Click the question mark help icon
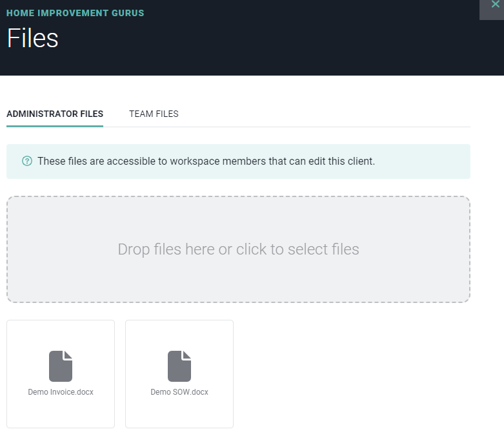 click(27, 161)
